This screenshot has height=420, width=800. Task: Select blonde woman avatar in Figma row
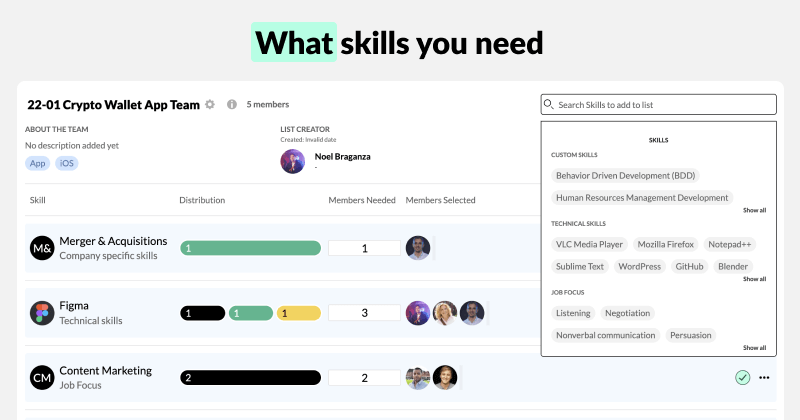coord(445,313)
